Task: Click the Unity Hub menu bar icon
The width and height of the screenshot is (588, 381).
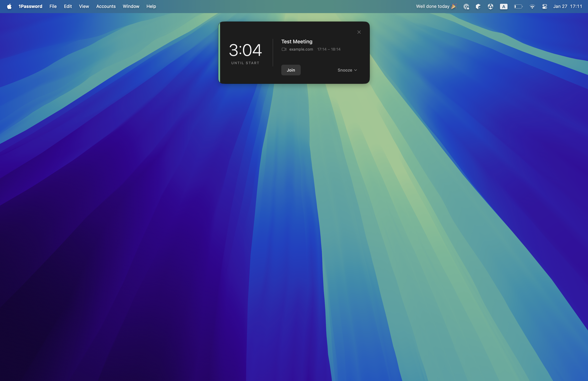Action: (491, 6)
